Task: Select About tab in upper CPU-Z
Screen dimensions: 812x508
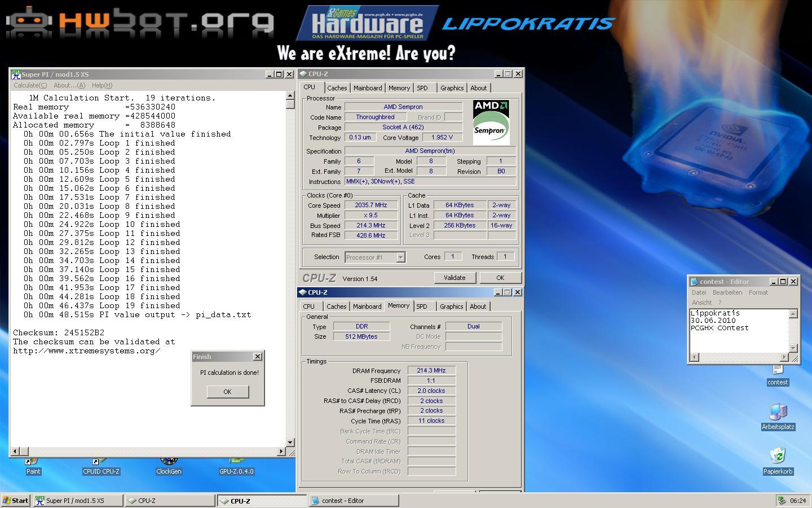Action: pos(478,88)
